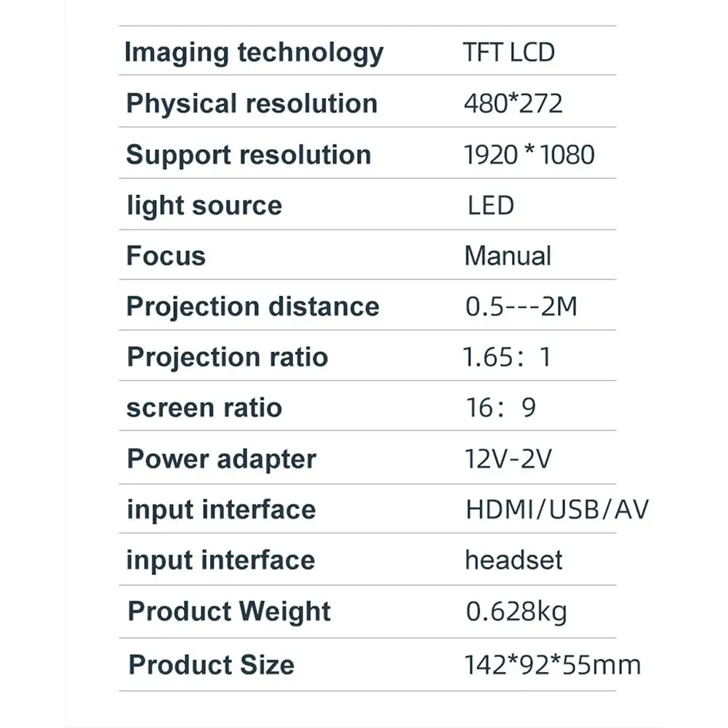This screenshot has width=728, height=728.
Task: Select the "headset" value
Action: pyautogui.click(x=513, y=560)
